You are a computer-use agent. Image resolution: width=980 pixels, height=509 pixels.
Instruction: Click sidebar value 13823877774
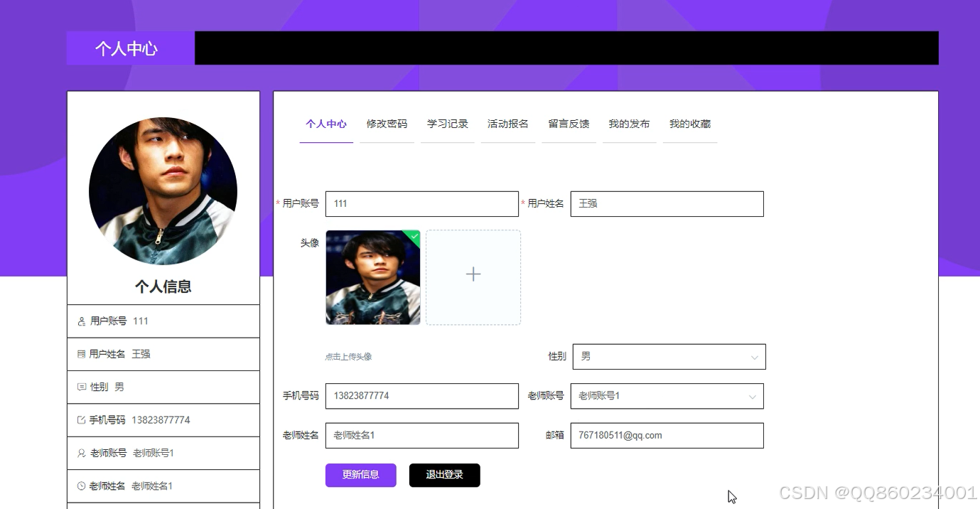click(161, 420)
